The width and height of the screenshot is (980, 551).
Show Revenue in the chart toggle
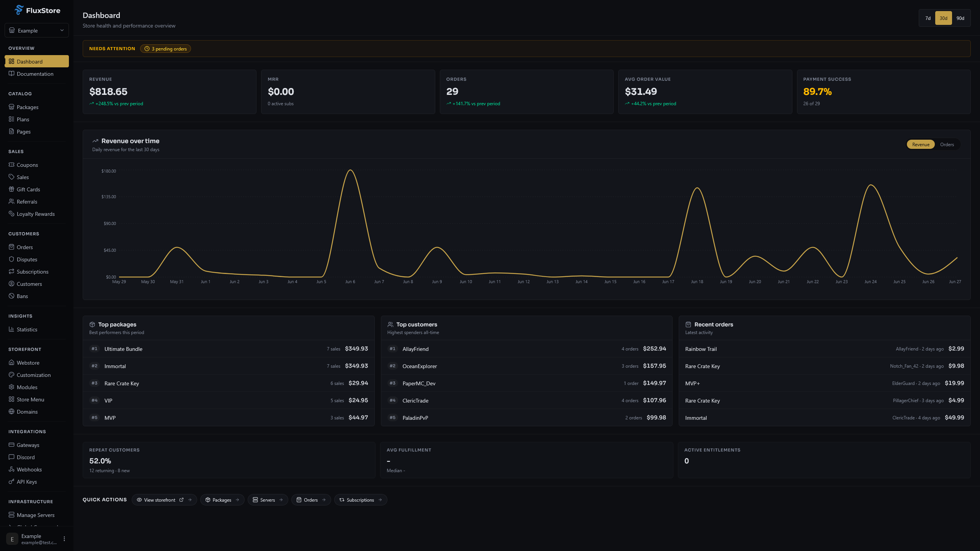(921, 145)
